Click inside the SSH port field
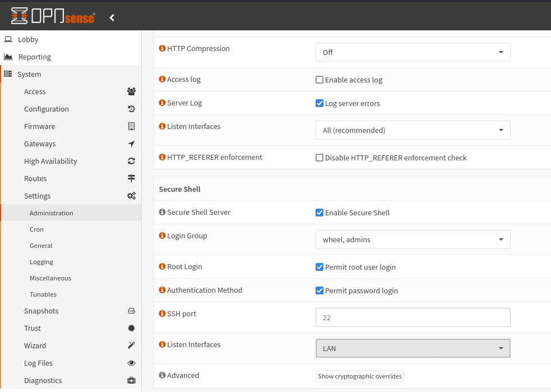Image resolution: width=551 pixels, height=392 pixels. tap(413, 317)
